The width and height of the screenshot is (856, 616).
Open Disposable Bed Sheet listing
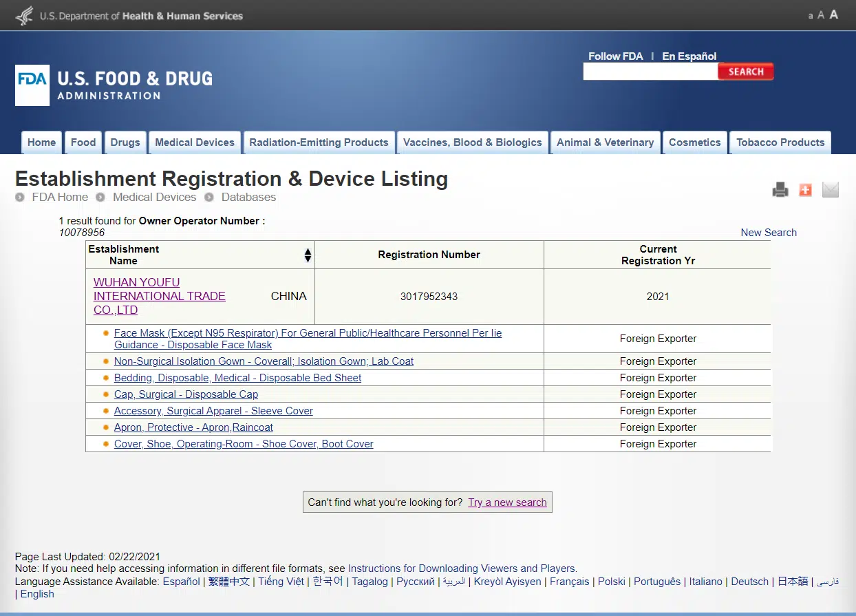click(x=237, y=378)
